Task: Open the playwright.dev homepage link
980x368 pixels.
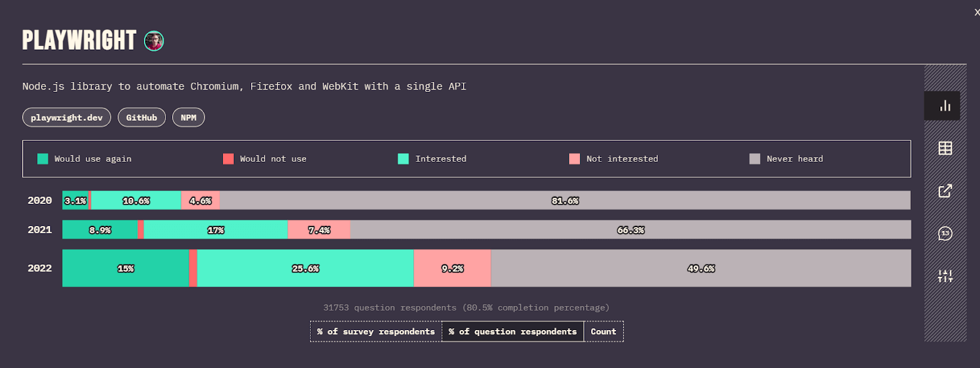Action: (67, 118)
